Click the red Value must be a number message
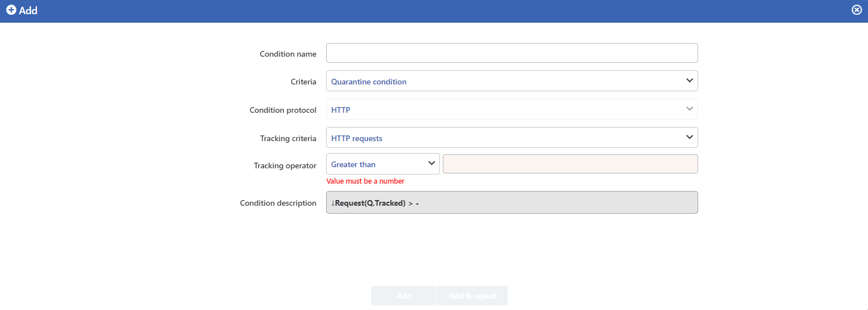868x310 pixels. click(x=365, y=181)
